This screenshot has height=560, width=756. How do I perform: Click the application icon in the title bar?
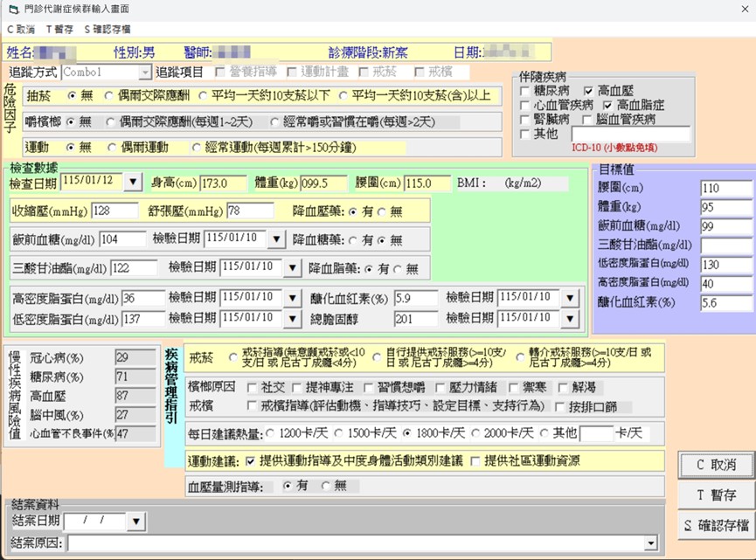(10, 9)
